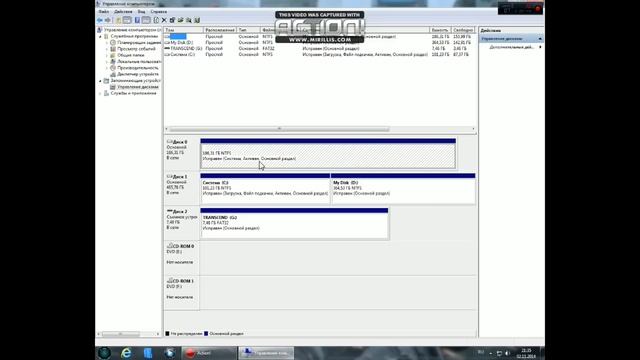Click the Тип column header
Viewport: 640px width, 360px height.
coord(248,30)
